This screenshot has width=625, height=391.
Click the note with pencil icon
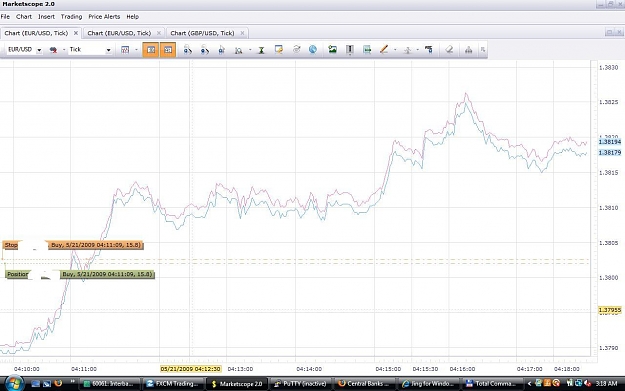[279, 50]
